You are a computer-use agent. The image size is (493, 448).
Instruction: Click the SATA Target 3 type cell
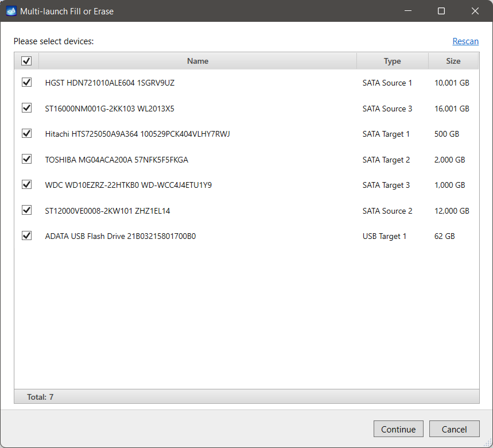(x=386, y=185)
